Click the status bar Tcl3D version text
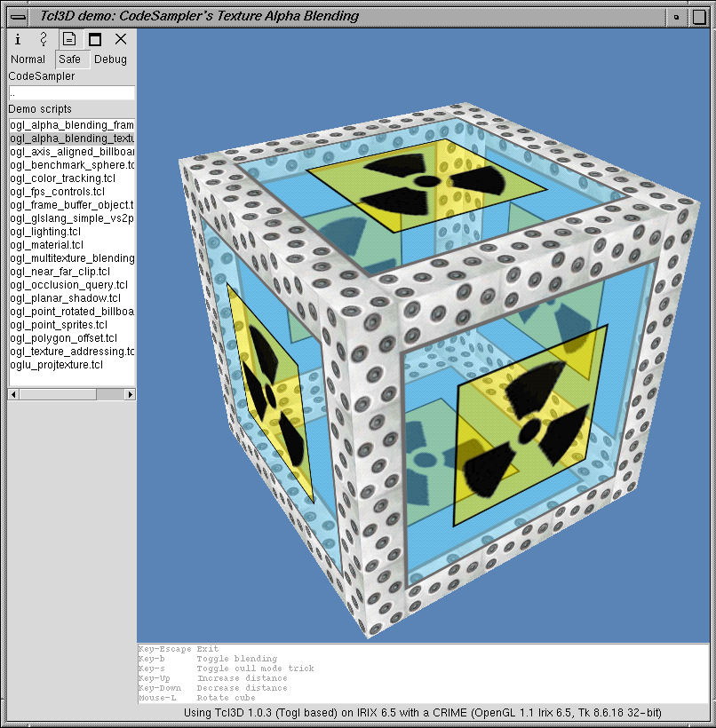The height and width of the screenshot is (728, 716). 423,713
